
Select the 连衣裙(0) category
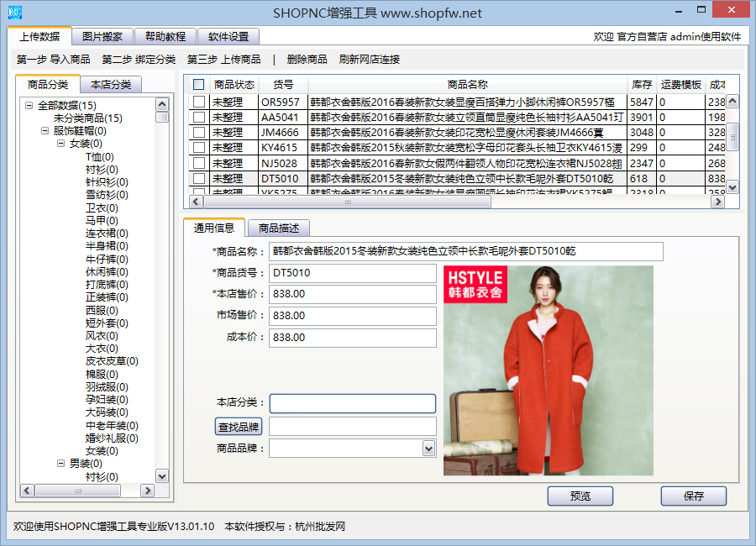[x=107, y=234]
